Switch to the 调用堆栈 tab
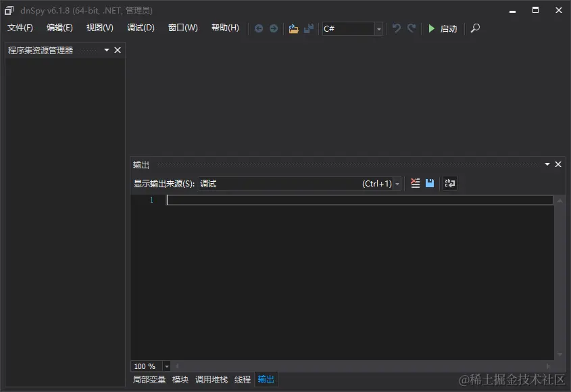Image resolution: width=571 pixels, height=392 pixels. click(212, 380)
